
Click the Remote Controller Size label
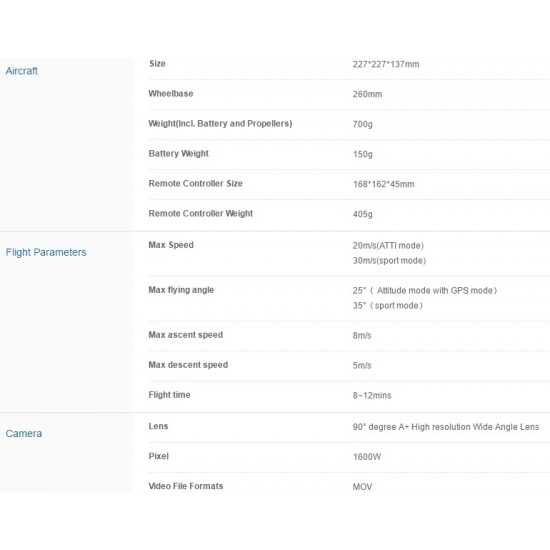tap(195, 183)
